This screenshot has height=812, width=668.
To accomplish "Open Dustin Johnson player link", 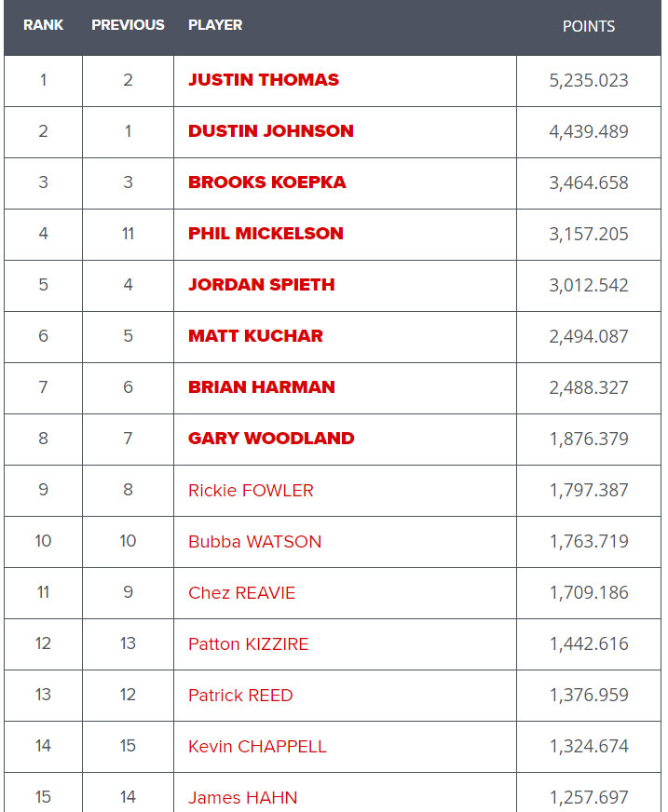I will [270, 131].
